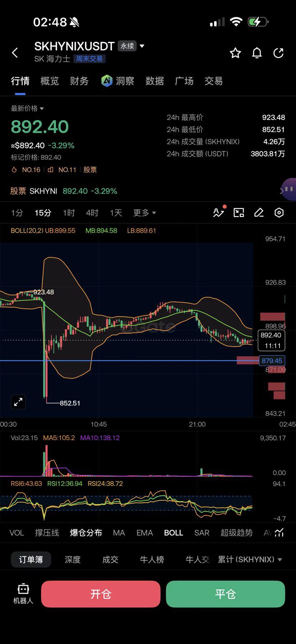The height and width of the screenshot is (644, 296).
Task: Open the contract pair dropdown arrow
Action: (x=142, y=46)
